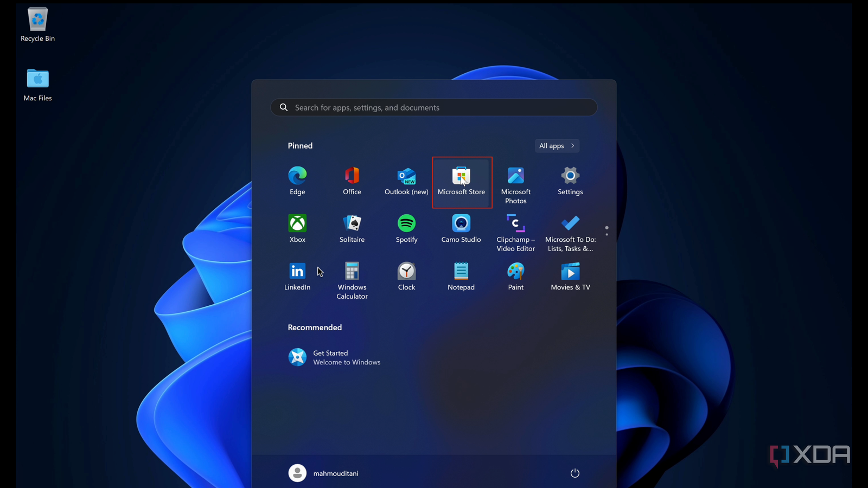
Task: Launch Notepad
Action: pos(461,277)
